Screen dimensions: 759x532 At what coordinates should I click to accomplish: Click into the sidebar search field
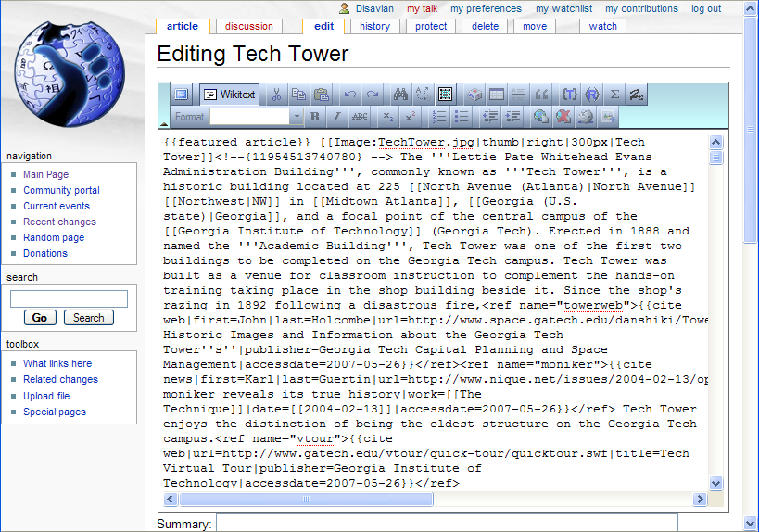69,298
